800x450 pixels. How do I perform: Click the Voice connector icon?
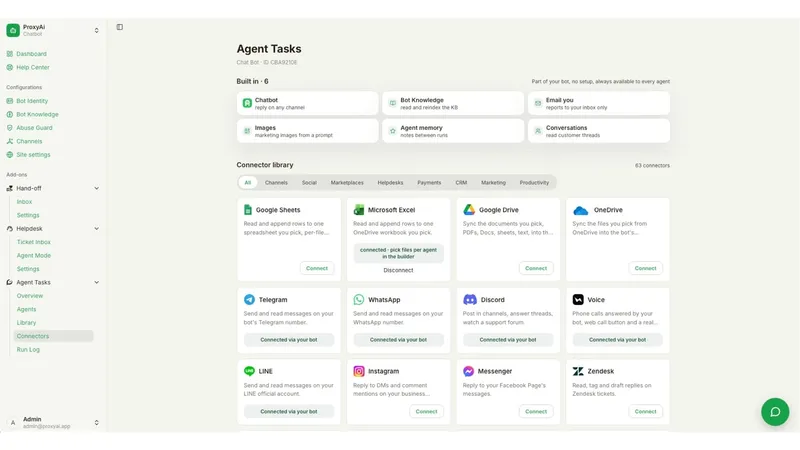pos(578,299)
